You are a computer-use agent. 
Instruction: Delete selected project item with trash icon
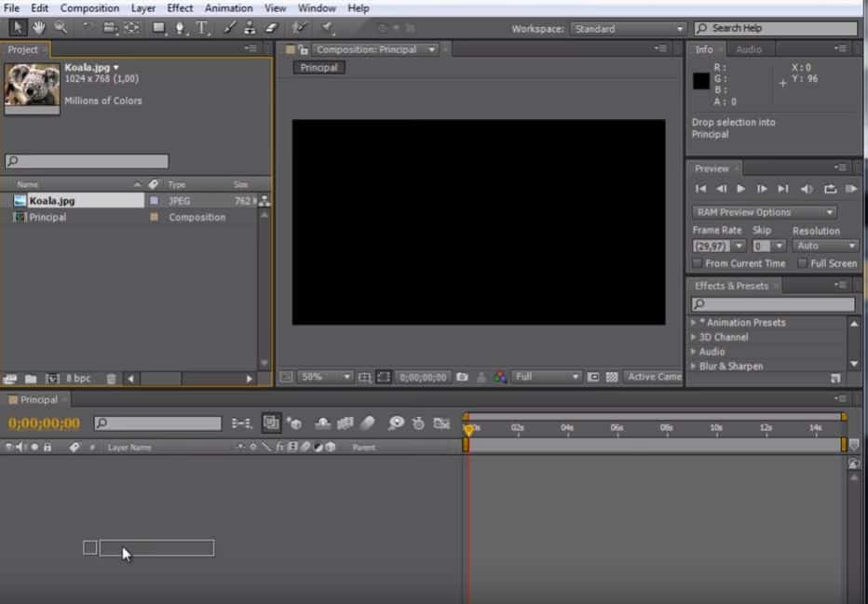coord(111,379)
